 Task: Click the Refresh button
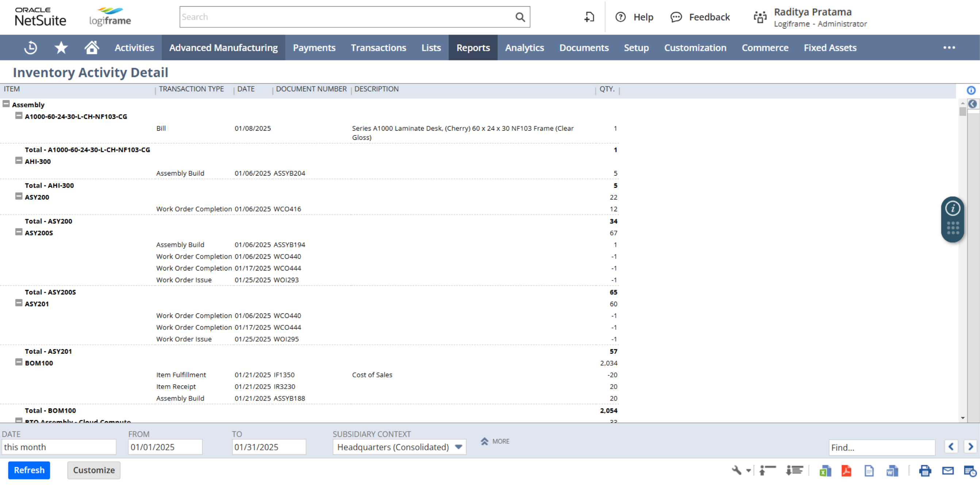tap(29, 471)
